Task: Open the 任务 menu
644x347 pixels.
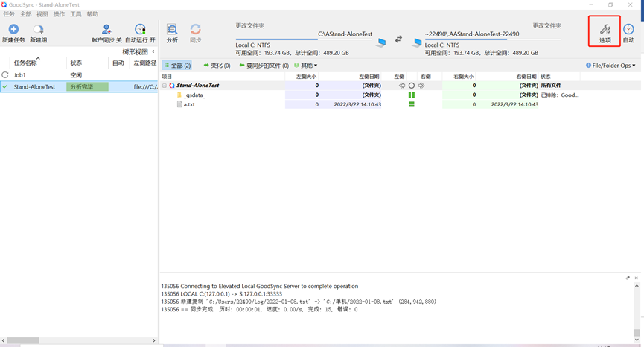Action: coord(9,14)
